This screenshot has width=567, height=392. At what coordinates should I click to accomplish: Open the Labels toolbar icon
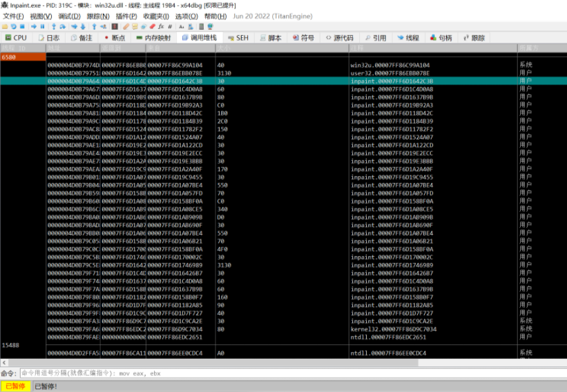144,26
